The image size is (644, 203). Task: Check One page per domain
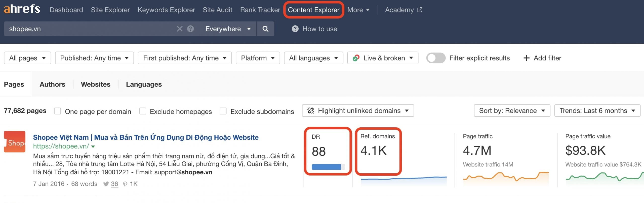(x=58, y=111)
